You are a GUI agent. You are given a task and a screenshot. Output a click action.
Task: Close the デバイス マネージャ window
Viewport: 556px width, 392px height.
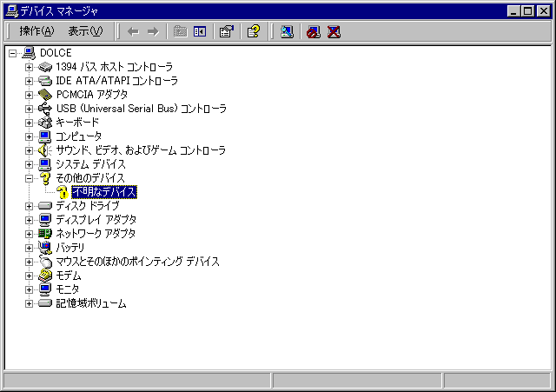coord(544,11)
